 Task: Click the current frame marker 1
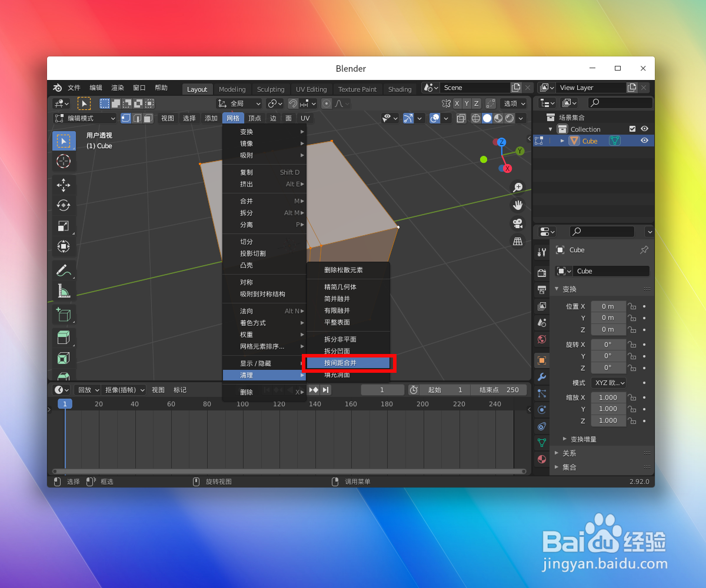(x=65, y=404)
